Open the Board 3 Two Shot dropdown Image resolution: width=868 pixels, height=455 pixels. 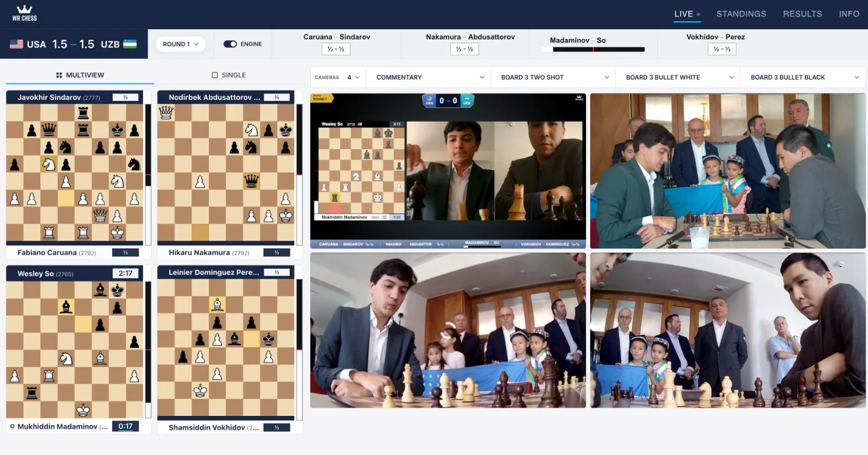click(553, 77)
